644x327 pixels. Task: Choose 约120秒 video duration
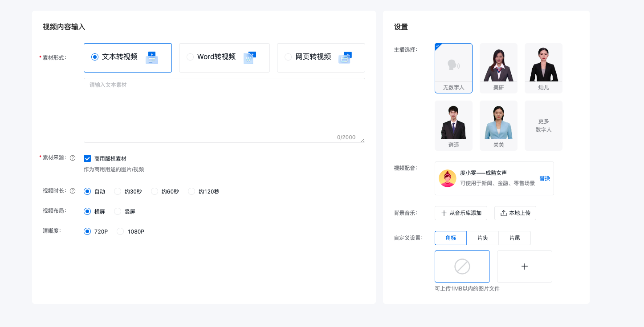click(192, 191)
